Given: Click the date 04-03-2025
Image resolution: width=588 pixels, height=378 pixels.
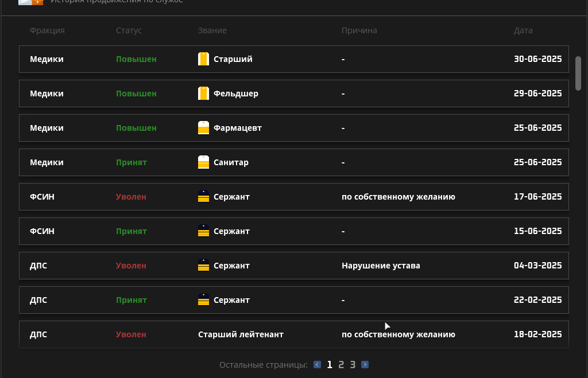Looking at the screenshot, I should point(537,265).
